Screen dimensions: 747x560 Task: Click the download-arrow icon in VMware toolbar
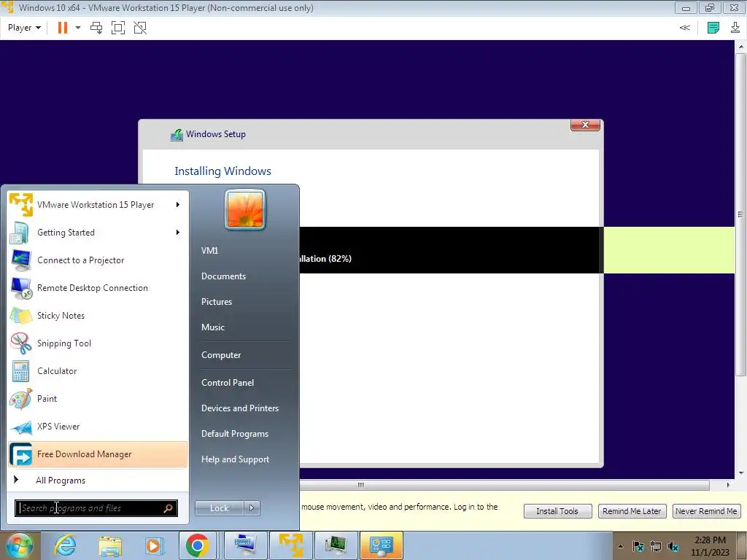pyautogui.click(x=735, y=28)
